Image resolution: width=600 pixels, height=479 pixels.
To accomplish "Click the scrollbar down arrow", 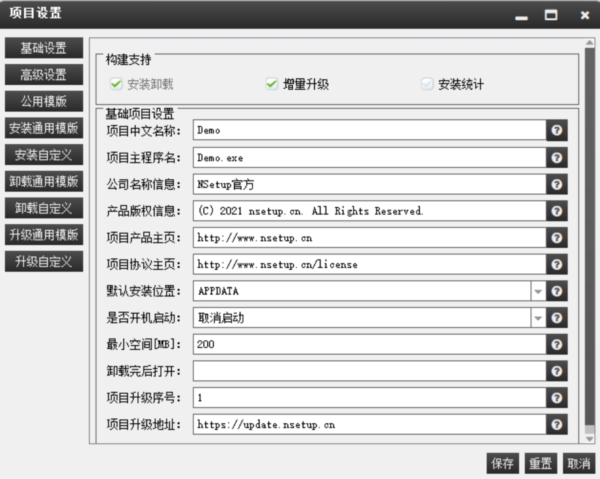I will (590, 438).
